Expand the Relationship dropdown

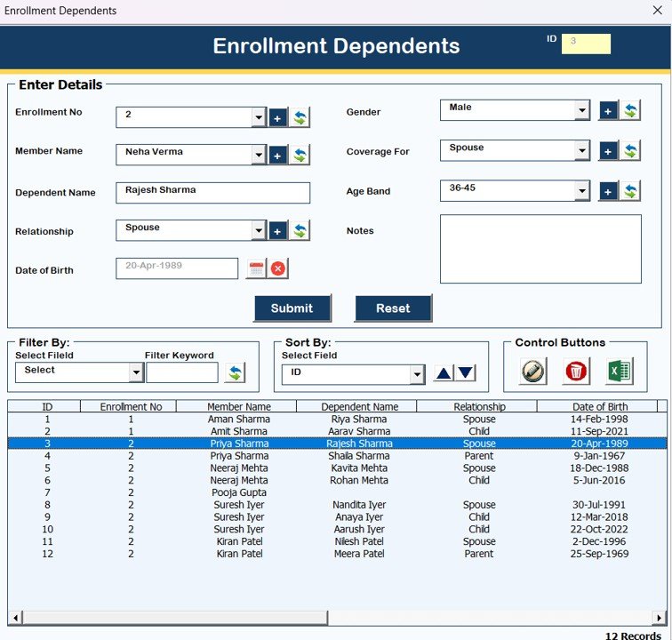259,231
